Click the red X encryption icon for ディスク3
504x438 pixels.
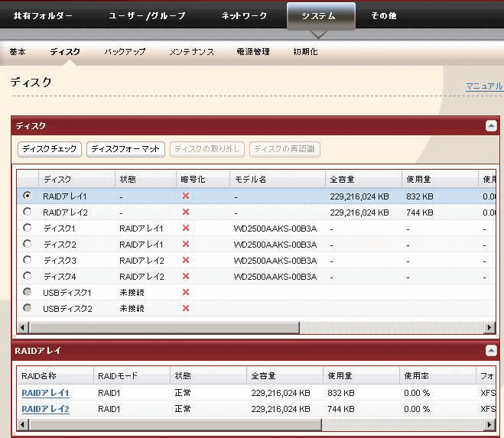coord(185,260)
